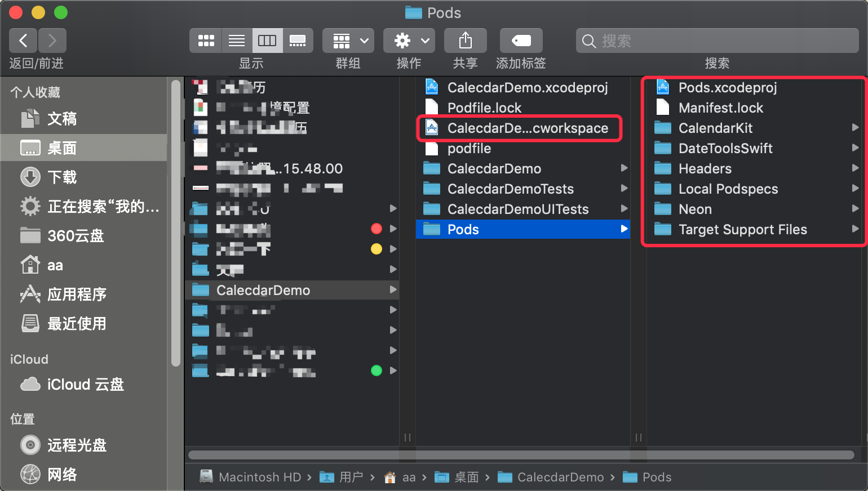Screen dimensions: 868x491
Task: Open the action gear menu
Action: pyautogui.click(x=409, y=41)
